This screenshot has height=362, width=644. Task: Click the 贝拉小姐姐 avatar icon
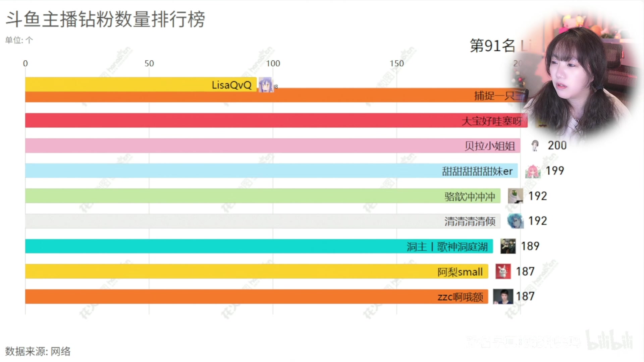coord(535,145)
